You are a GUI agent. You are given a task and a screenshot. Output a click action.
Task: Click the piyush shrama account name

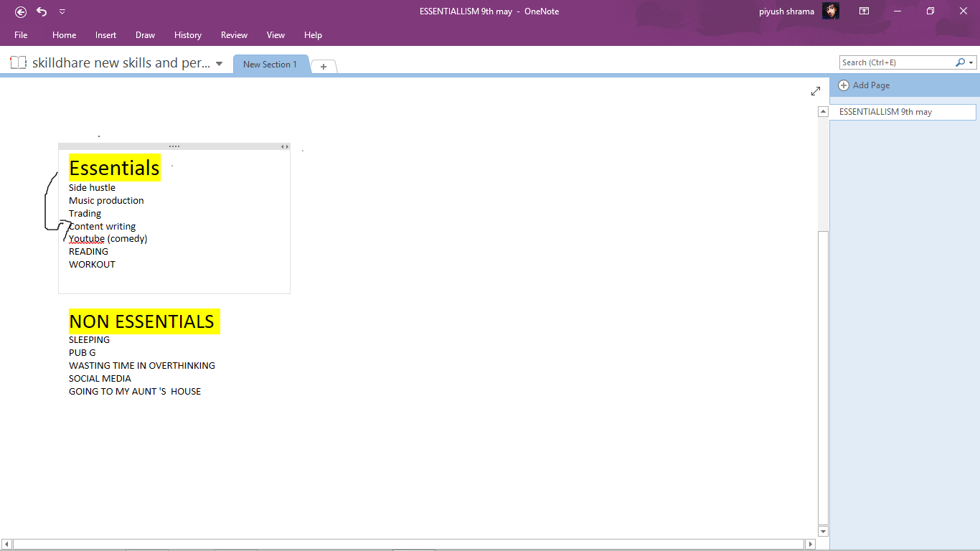point(786,11)
